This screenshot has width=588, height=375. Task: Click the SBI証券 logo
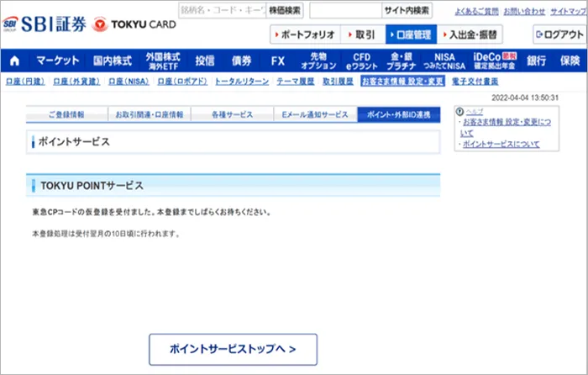click(44, 23)
